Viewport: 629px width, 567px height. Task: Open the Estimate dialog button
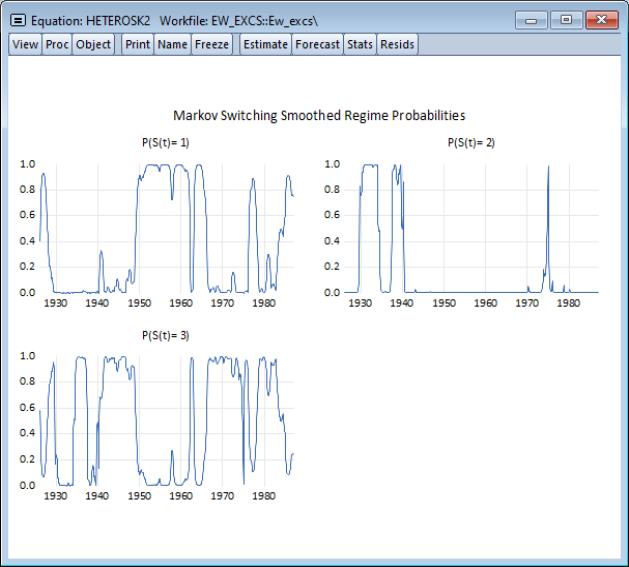[x=265, y=44]
